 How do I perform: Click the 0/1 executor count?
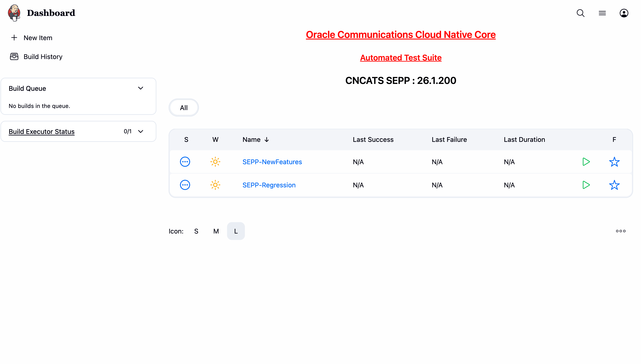(x=128, y=132)
